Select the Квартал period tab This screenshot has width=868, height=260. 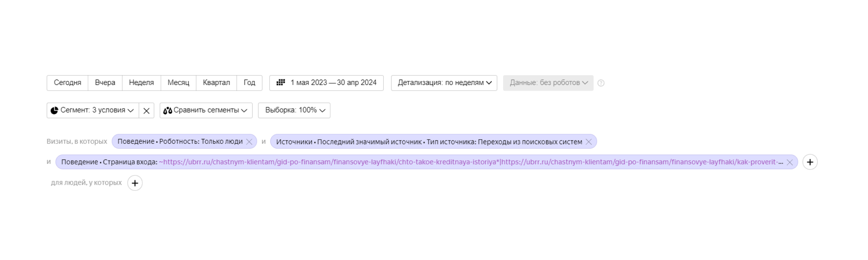[x=217, y=83]
